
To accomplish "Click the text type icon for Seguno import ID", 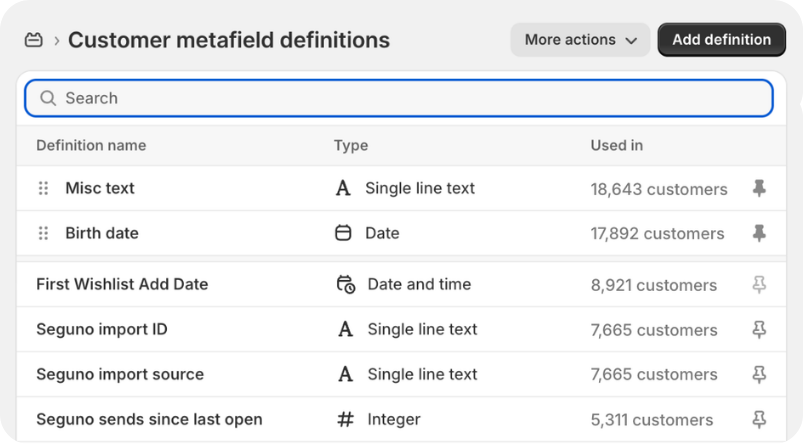I will pyautogui.click(x=346, y=329).
